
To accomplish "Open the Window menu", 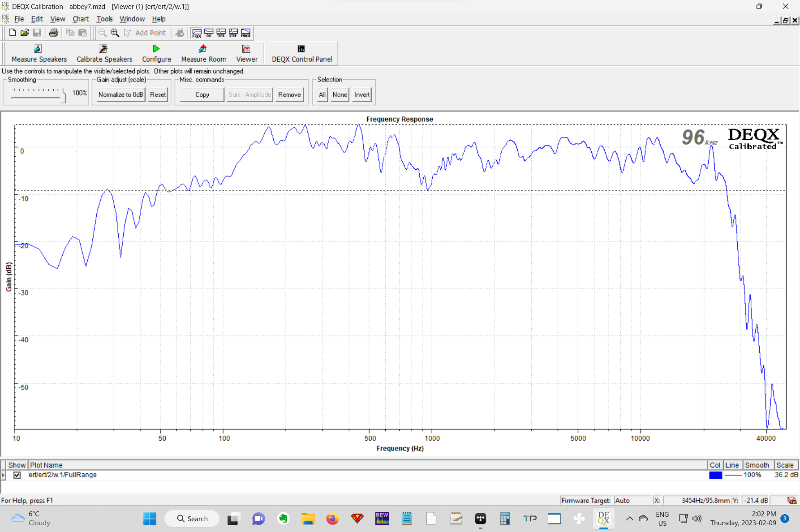I will (x=132, y=19).
